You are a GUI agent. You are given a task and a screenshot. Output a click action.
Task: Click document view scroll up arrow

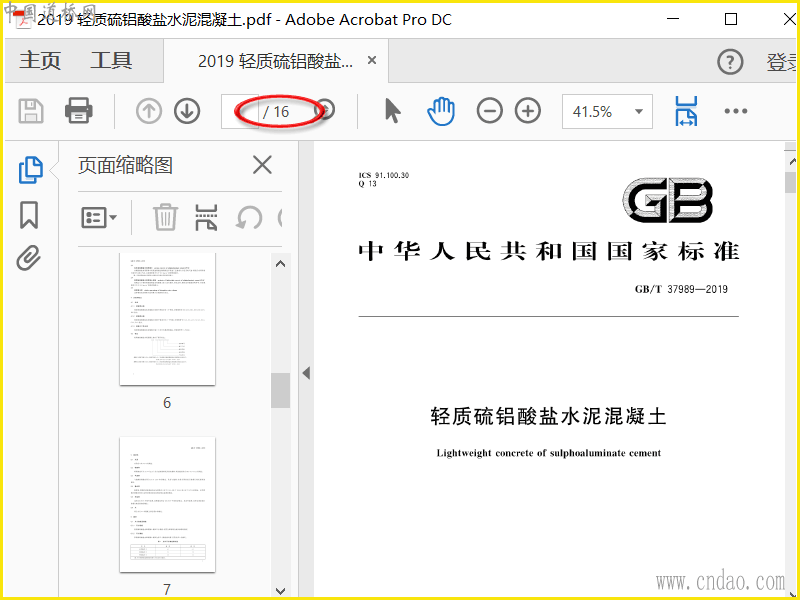click(792, 161)
